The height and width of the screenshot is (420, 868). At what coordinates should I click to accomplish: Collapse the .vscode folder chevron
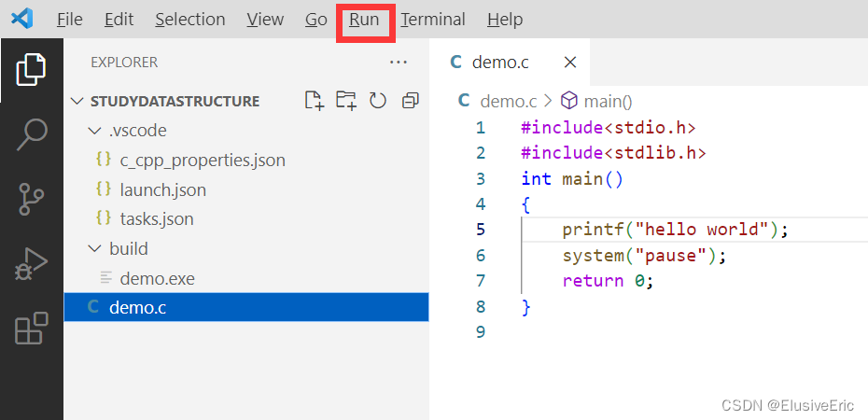click(94, 131)
